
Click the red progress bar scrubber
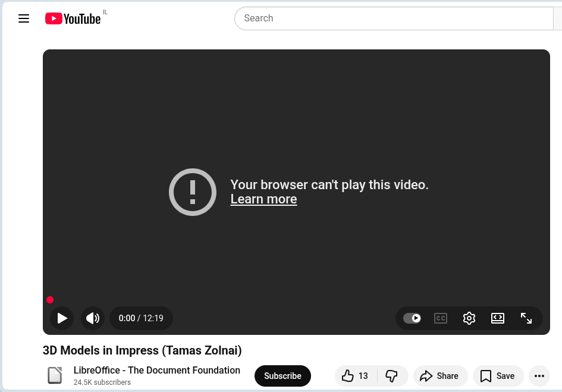point(50,300)
